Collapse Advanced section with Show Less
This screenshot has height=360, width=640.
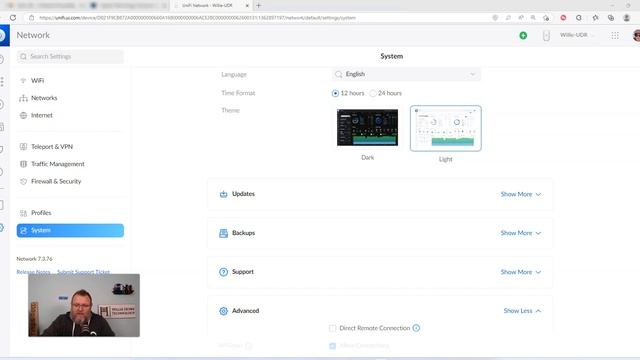(522, 311)
